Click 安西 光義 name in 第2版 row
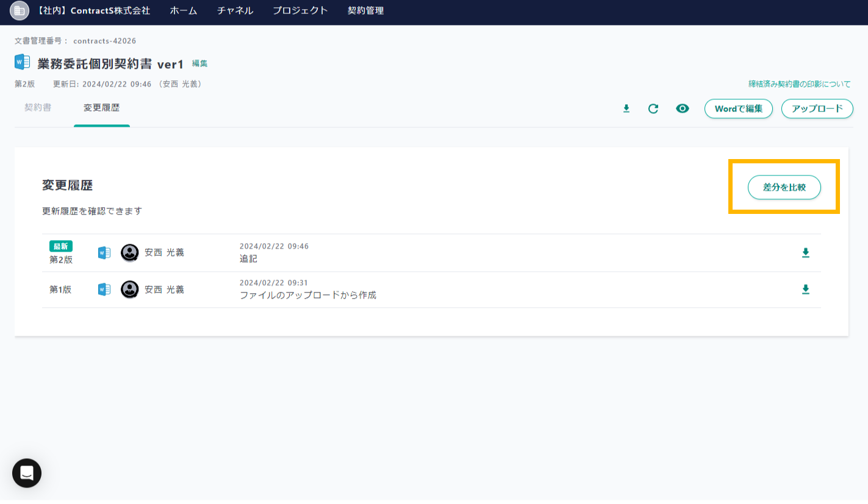The width and height of the screenshot is (868, 504). tap(164, 253)
